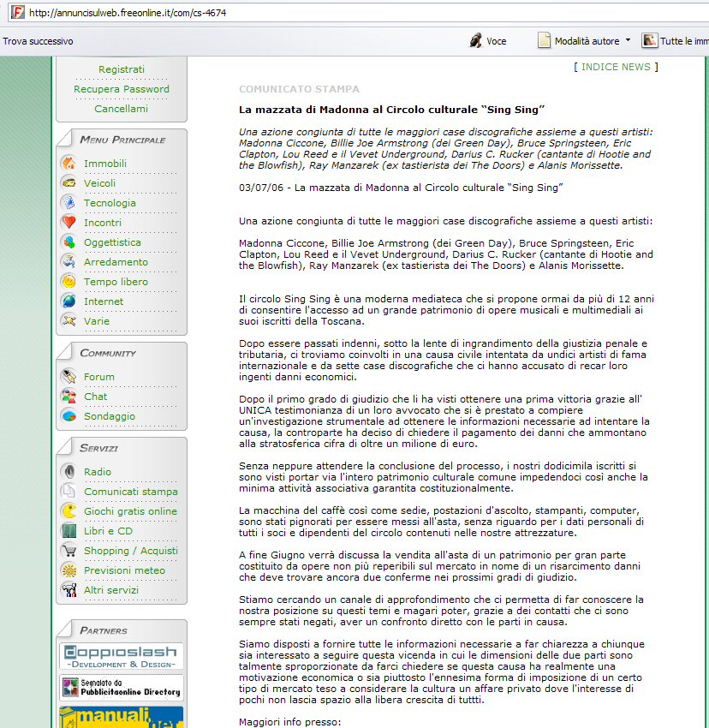Open the Tempo libero menu link
This screenshot has width=709, height=728.
point(116,282)
